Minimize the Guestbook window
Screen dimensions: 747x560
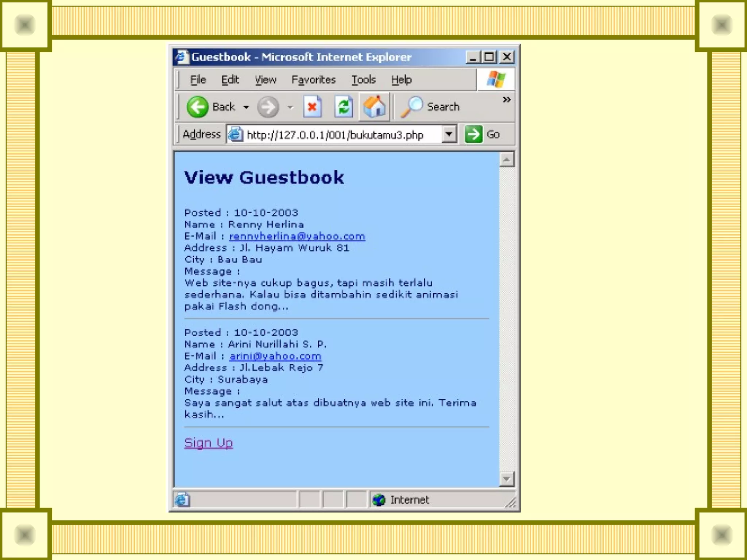(x=473, y=57)
